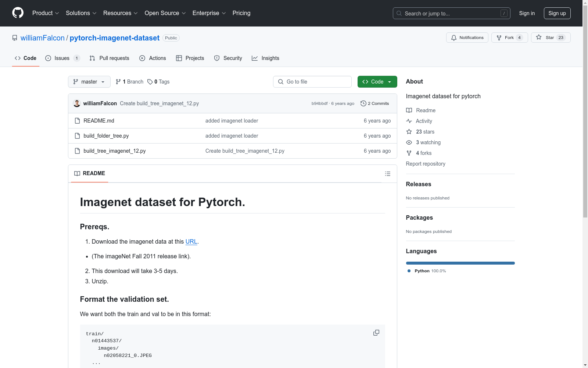This screenshot has height=368, width=588.
Task: Click the bell icon in Notifications
Action: click(454, 38)
